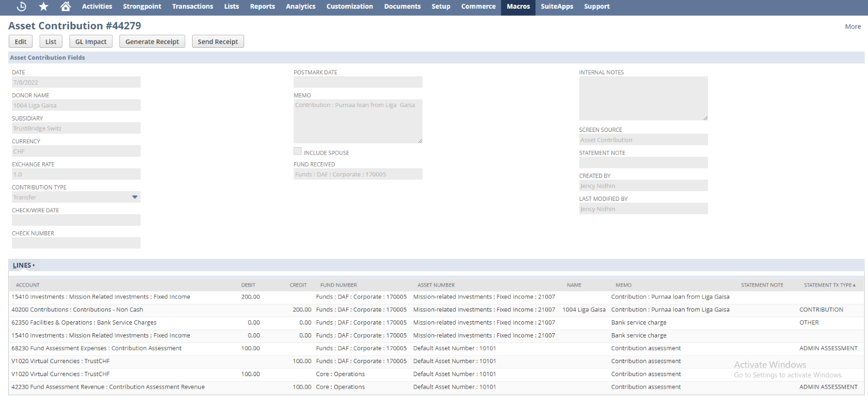Viewport: 868px width, 400px height.
Task: Click the Shortcuts star icon
Action: pyautogui.click(x=44, y=7)
